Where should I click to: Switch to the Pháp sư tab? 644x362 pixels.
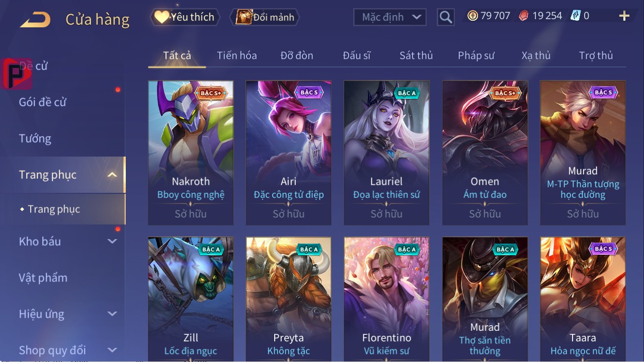[476, 55]
